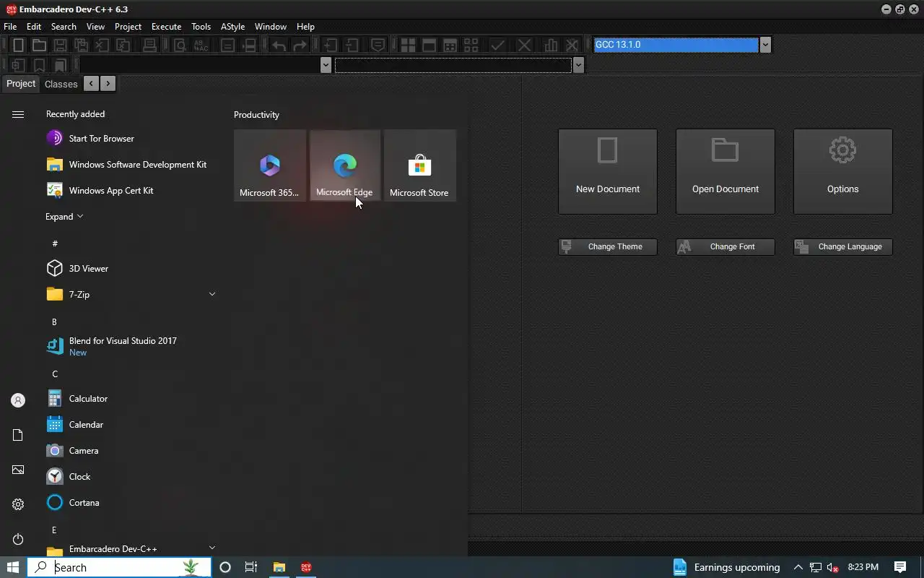The width and height of the screenshot is (924, 578).
Task: Click the Insert snippet icon in second toolbar row
Action: (19, 65)
